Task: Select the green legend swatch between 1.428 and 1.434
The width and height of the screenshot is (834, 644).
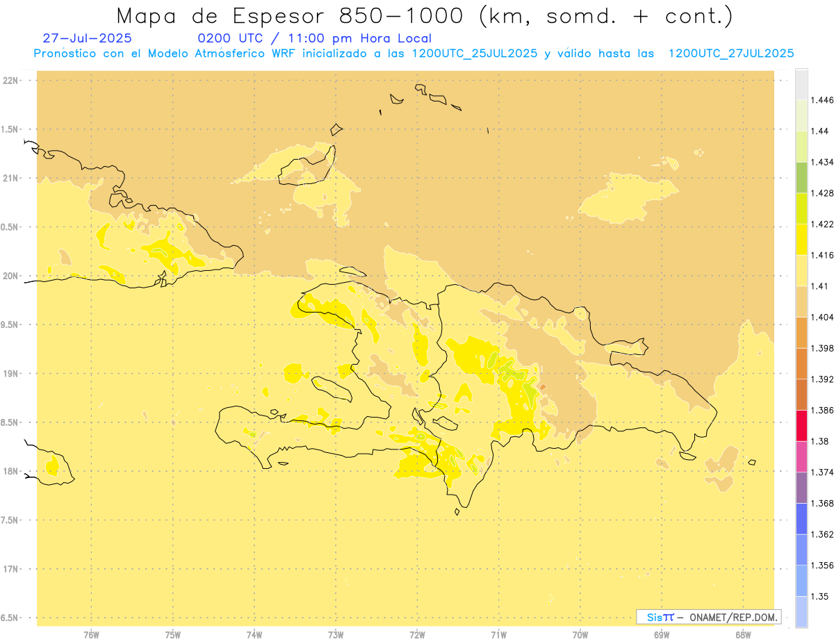Action: (x=801, y=177)
